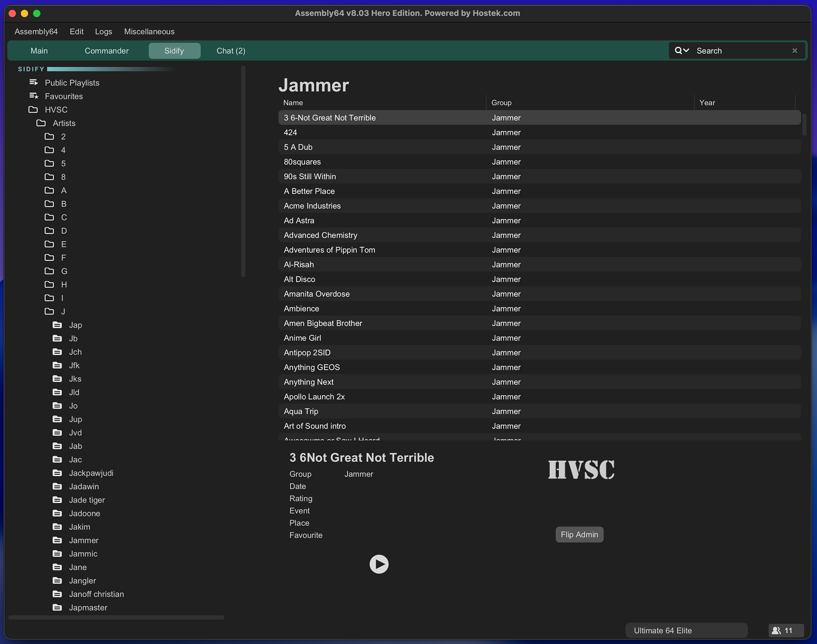Click the song list vertical scrollbar
This screenshot has width=817, height=644.
[804, 125]
